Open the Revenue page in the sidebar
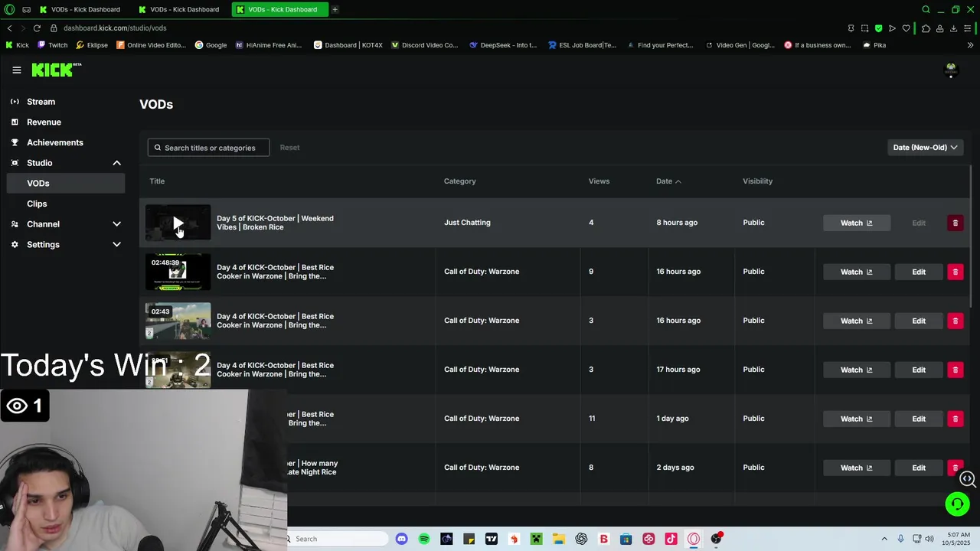The height and width of the screenshot is (551, 980). point(44,122)
